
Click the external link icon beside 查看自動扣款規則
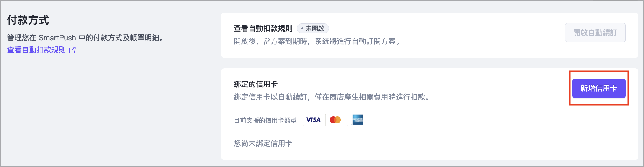(72, 50)
